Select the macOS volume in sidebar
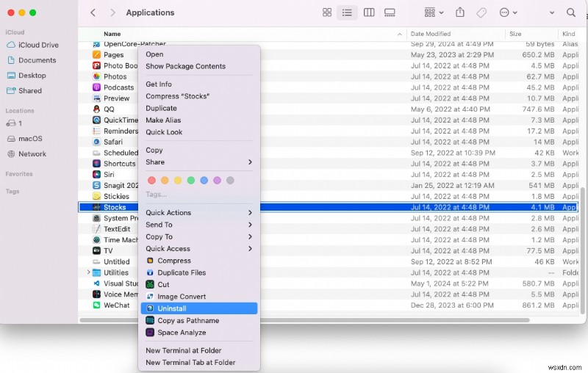This screenshot has width=588, height=373. (x=25, y=139)
